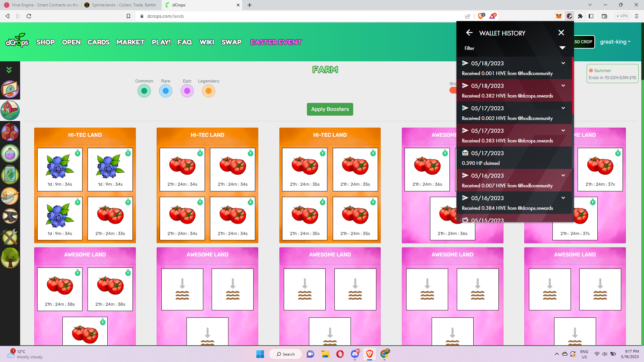Open the SWAP page
644x362 pixels.
[231, 42]
